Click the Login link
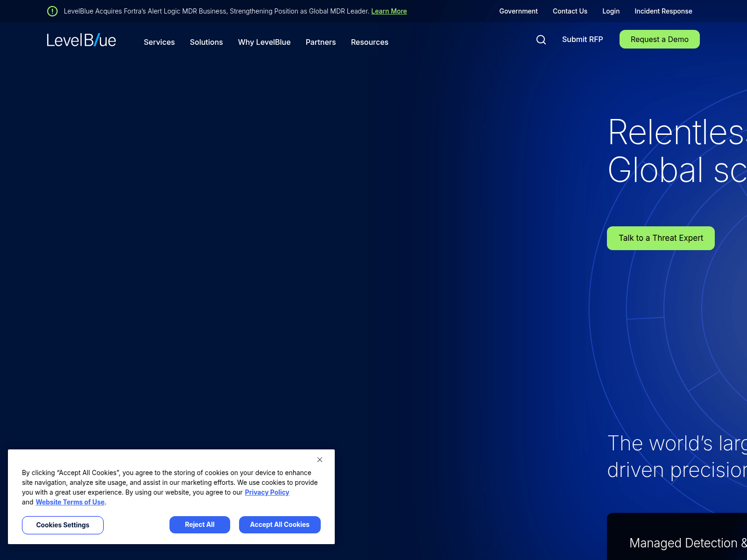The height and width of the screenshot is (560, 747). [611, 11]
